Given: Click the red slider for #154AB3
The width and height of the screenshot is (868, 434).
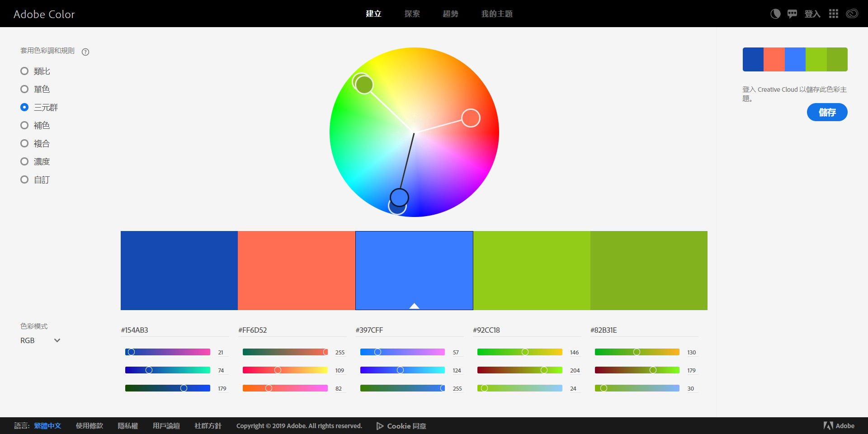Looking at the screenshot, I should pyautogui.click(x=168, y=352).
